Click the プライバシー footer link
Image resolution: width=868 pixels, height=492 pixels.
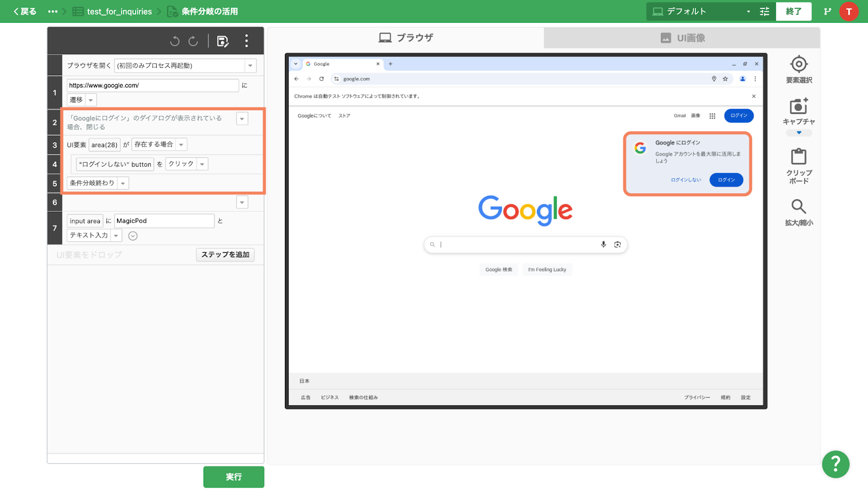[x=697, y=398]
